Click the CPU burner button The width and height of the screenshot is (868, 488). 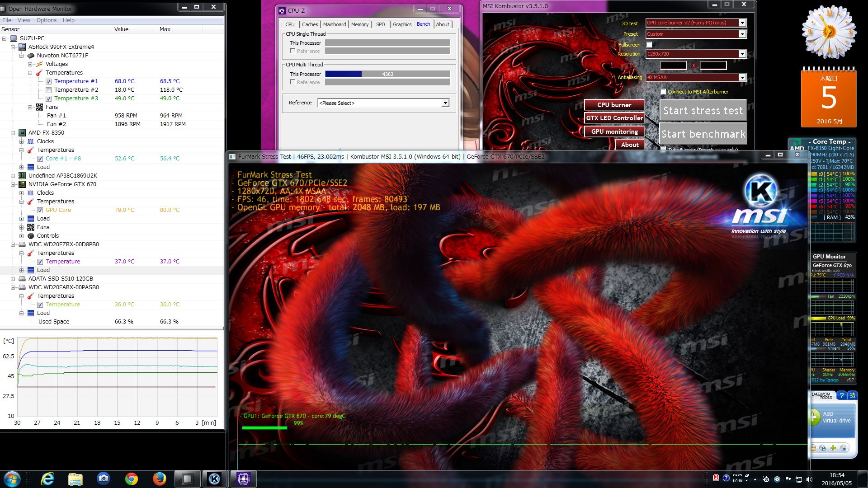(x=614, y=105)
